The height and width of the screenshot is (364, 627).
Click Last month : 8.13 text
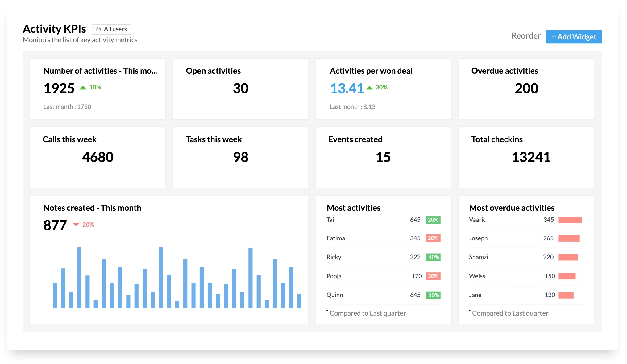coord(353,107)
